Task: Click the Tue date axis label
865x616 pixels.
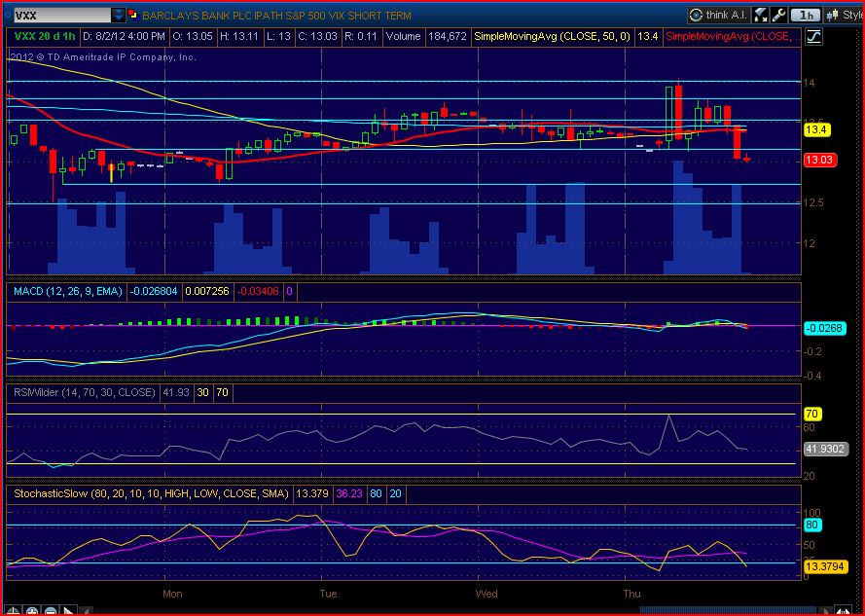Action: click(328, 594)
